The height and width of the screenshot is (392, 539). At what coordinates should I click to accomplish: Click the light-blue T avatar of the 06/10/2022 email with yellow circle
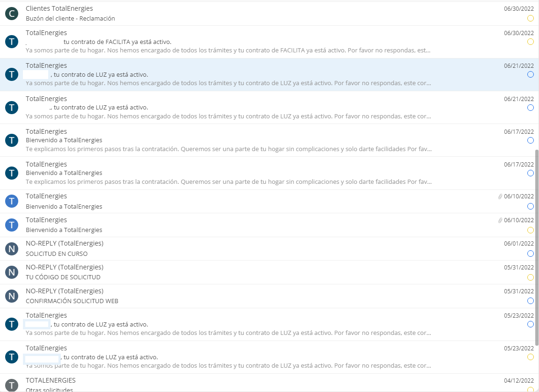coord(12,225)
